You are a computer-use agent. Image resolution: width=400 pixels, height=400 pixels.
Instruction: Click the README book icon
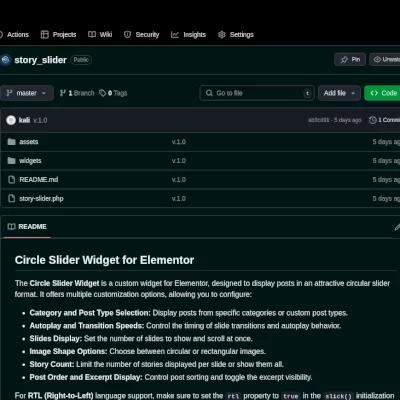coord(12,227)
